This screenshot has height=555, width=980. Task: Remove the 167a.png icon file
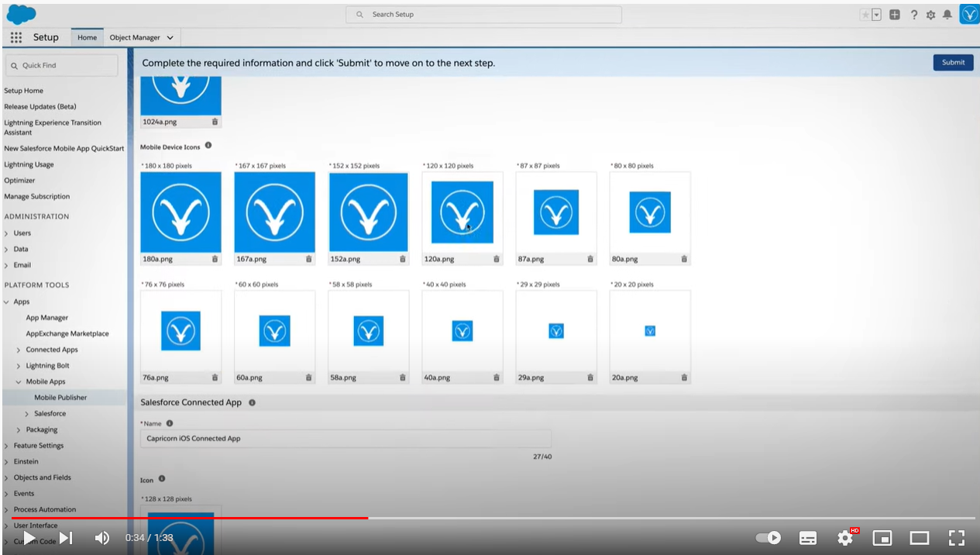[308, 259]
